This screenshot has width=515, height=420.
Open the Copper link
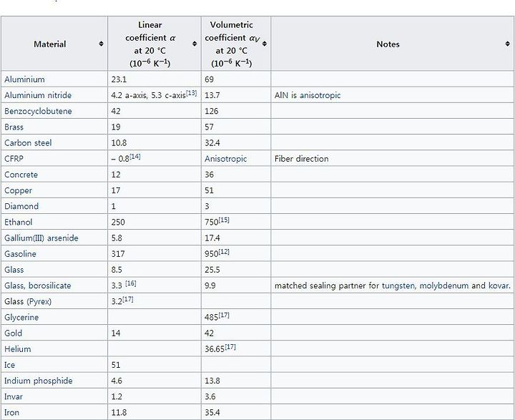pos(18,190)
